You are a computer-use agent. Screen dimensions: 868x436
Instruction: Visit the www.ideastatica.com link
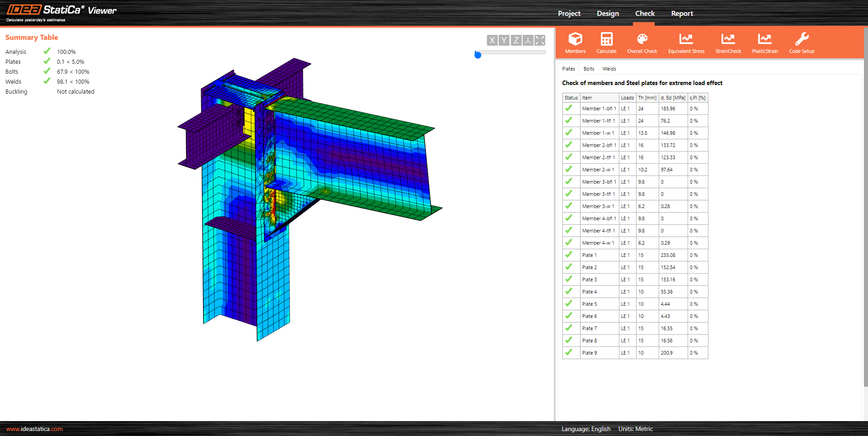pos(34,429)
